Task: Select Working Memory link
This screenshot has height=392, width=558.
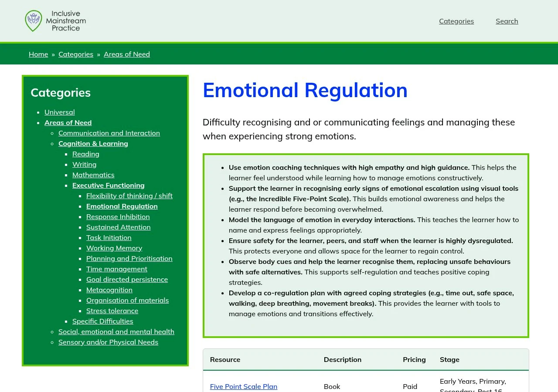Action: coord(114,248)
